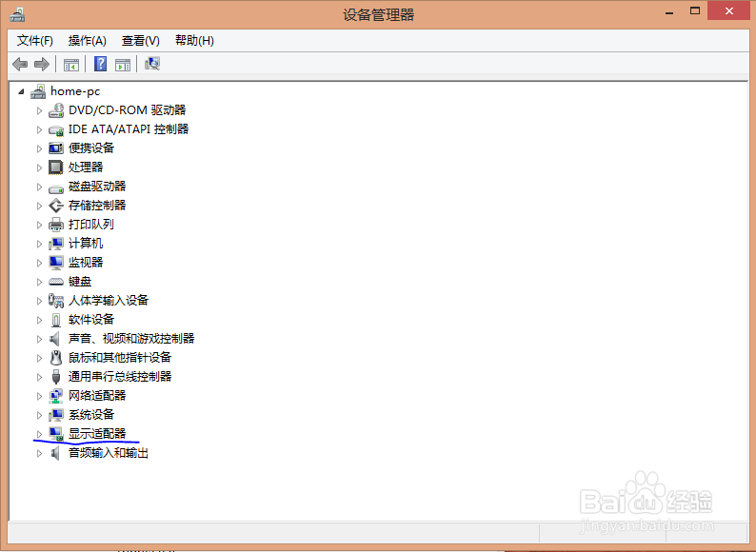Viewport: 756px width, 552px height.
Task: Click the 计算机 computer icon
Action: tap(56, 244)
